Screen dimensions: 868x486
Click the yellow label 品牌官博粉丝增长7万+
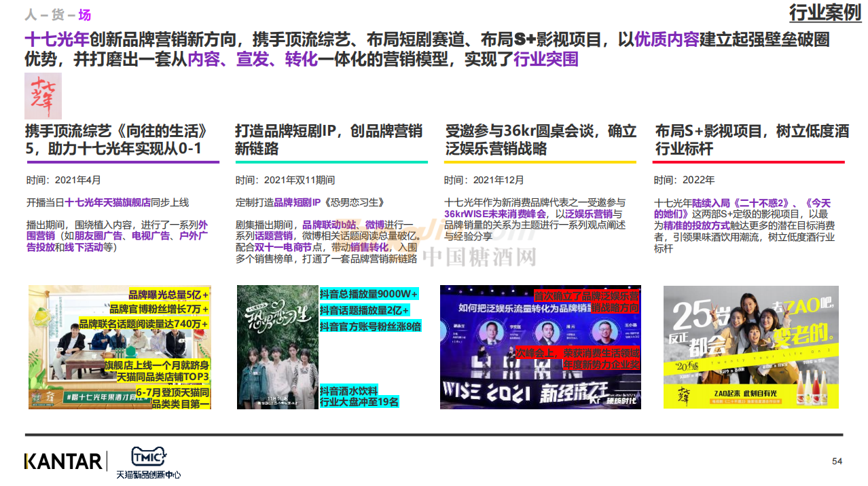click(x=160, y=309)
